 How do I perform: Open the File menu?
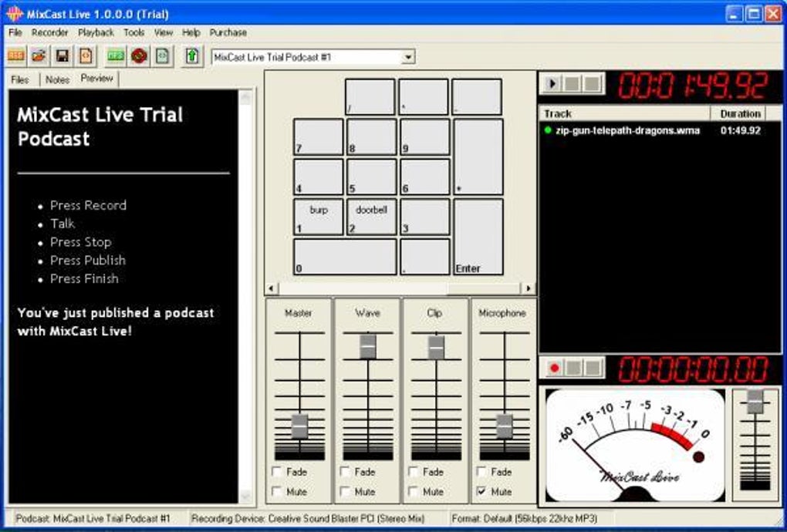(15, 32)
